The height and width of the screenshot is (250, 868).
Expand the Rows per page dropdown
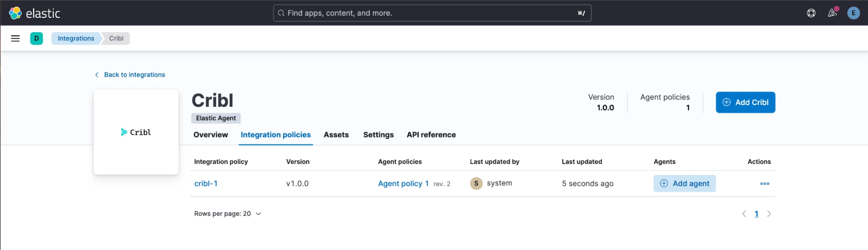tap(228, 214)
